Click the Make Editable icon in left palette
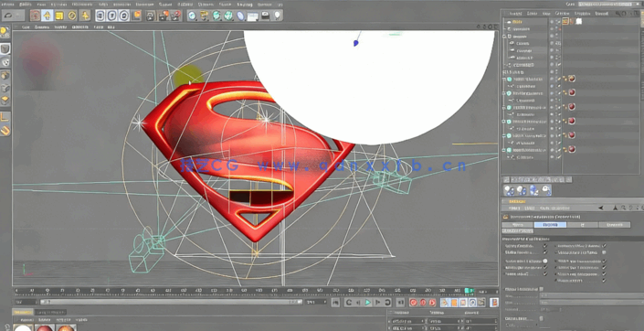644x331 pixels. [x=5, y=33]
